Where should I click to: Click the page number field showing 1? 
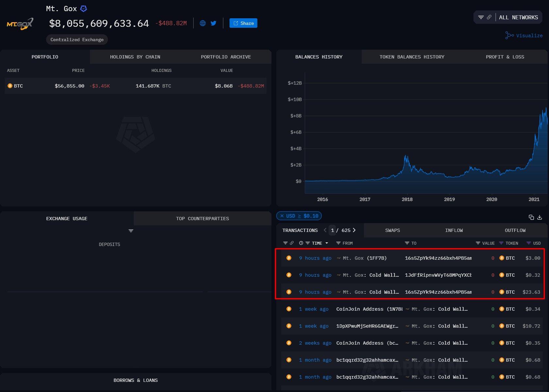point(333,230)
